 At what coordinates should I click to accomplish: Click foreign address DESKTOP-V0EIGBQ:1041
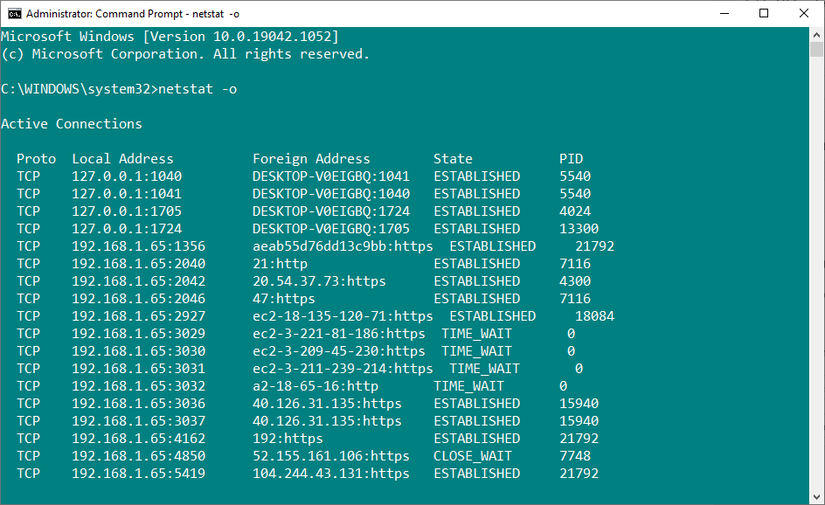(x=331, y=176)
